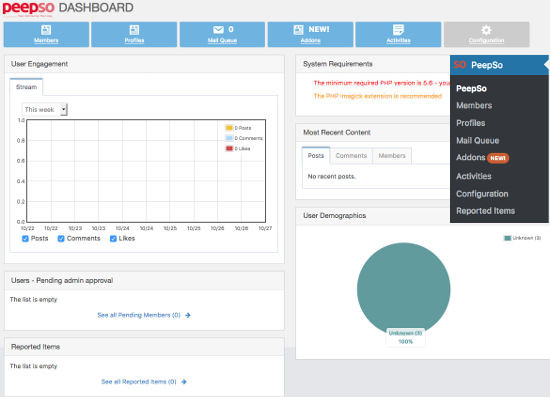
Task: Click the PeepSo SO logo in sidebar
Action: coord(460,65)
